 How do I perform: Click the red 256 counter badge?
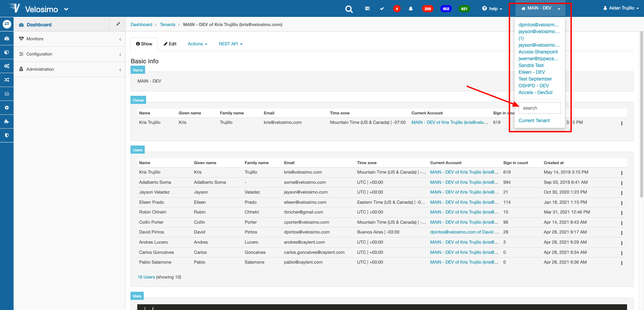click(428, 9)
